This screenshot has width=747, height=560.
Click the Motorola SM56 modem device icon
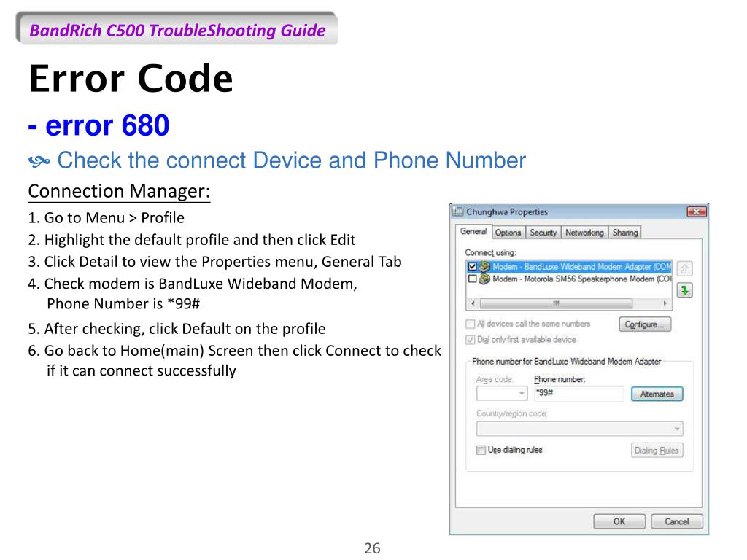click(484, 279)
